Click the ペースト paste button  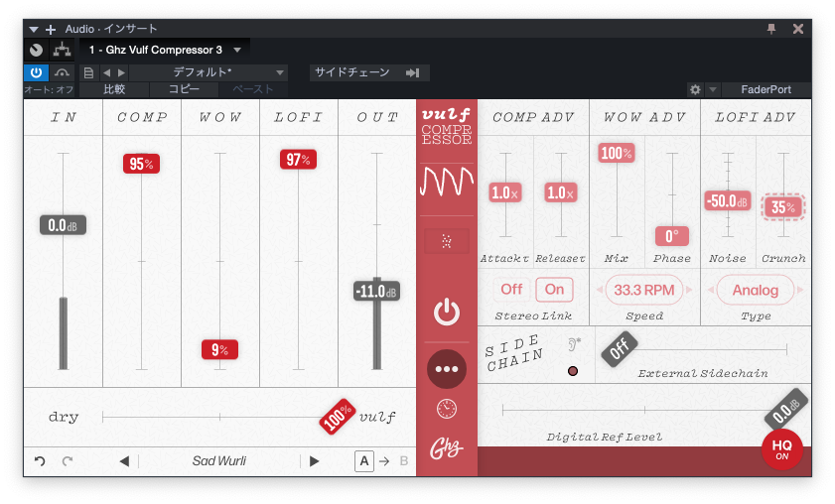[253, 89]
